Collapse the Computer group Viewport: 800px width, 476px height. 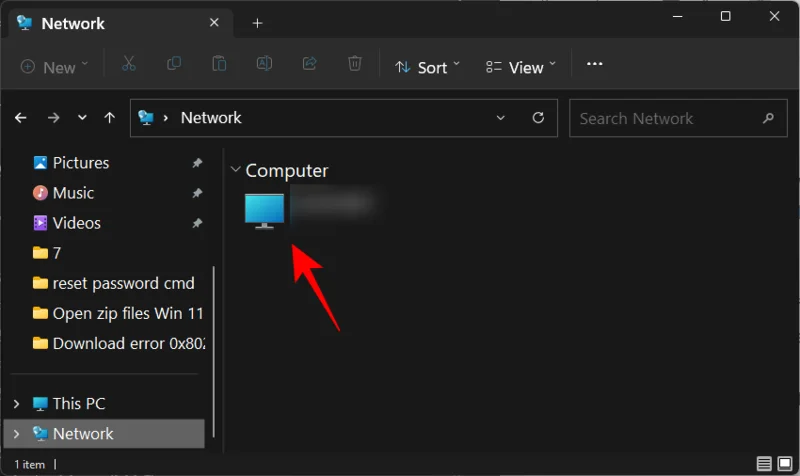(235, 169)
